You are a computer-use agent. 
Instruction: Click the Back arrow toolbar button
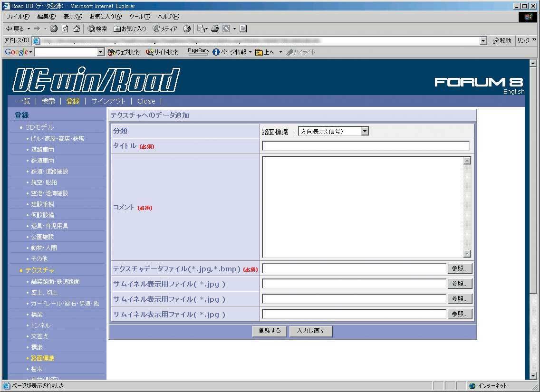click(x=14, y=29)
